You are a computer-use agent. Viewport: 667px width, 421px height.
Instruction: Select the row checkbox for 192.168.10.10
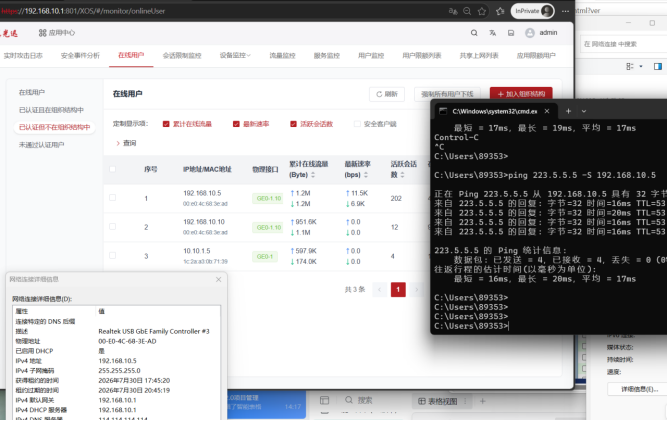click(112, 227)
